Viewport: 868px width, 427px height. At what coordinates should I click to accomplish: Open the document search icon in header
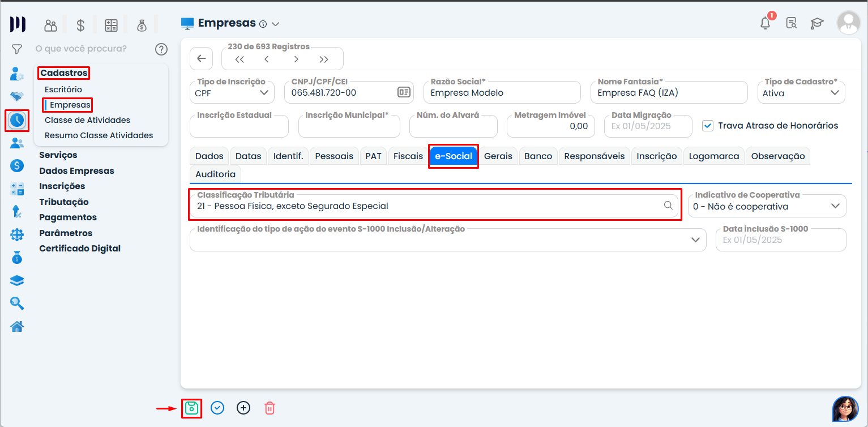792,23
